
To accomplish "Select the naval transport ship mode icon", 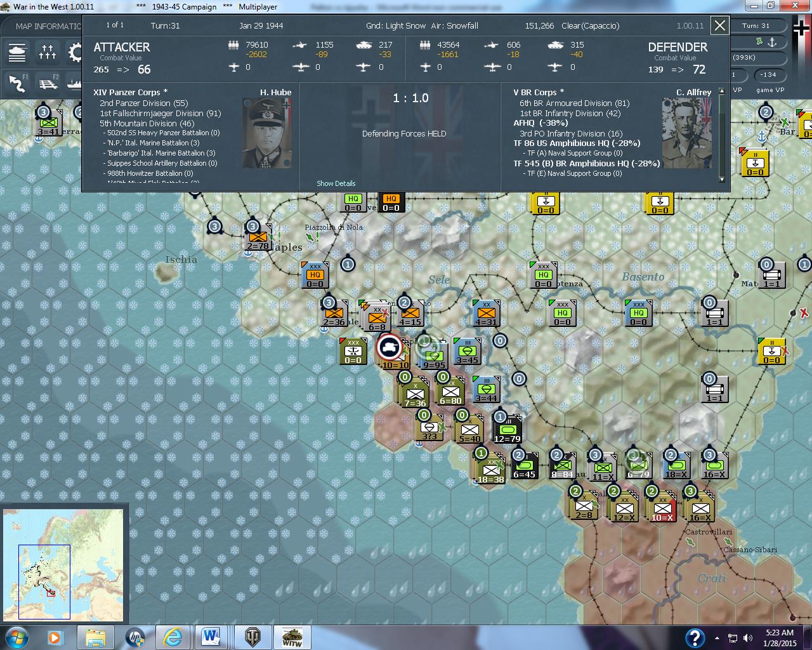I will pyautogui.click(x=74, y=83).
